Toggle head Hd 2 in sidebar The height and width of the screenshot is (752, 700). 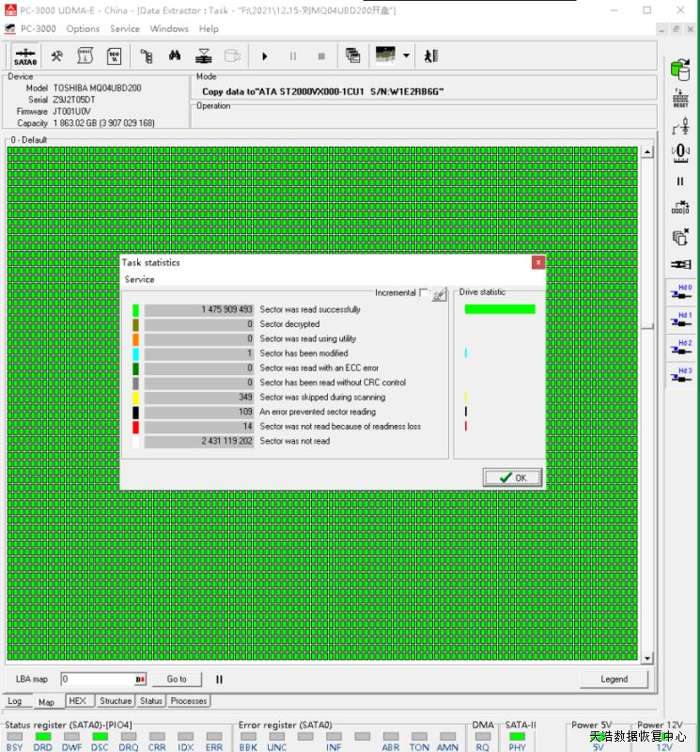click(x=680, y=348)
